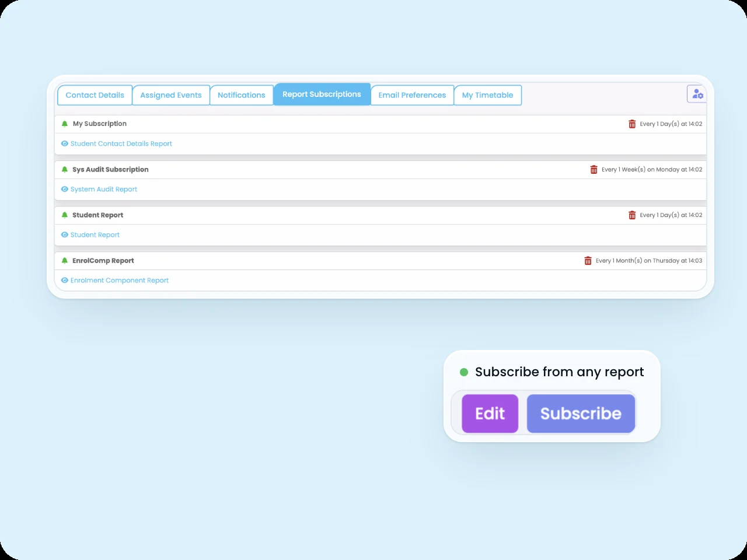
Task: Open the Notifications tab
Action: [242, 95]
